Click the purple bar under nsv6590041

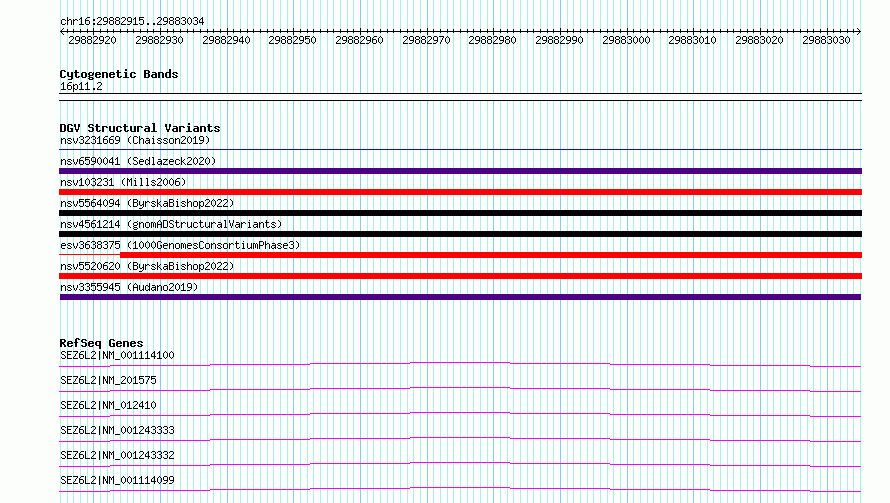pos(460,171)
